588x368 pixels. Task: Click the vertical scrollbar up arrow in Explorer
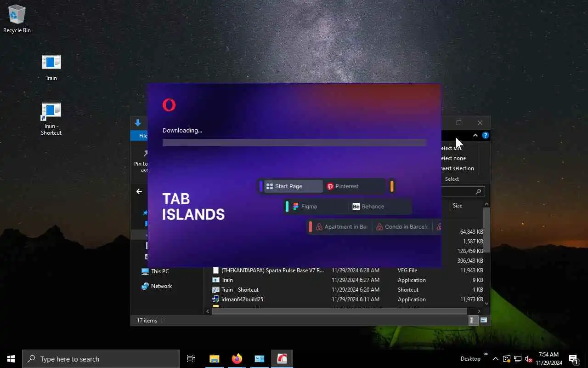(x=486, y=204)
